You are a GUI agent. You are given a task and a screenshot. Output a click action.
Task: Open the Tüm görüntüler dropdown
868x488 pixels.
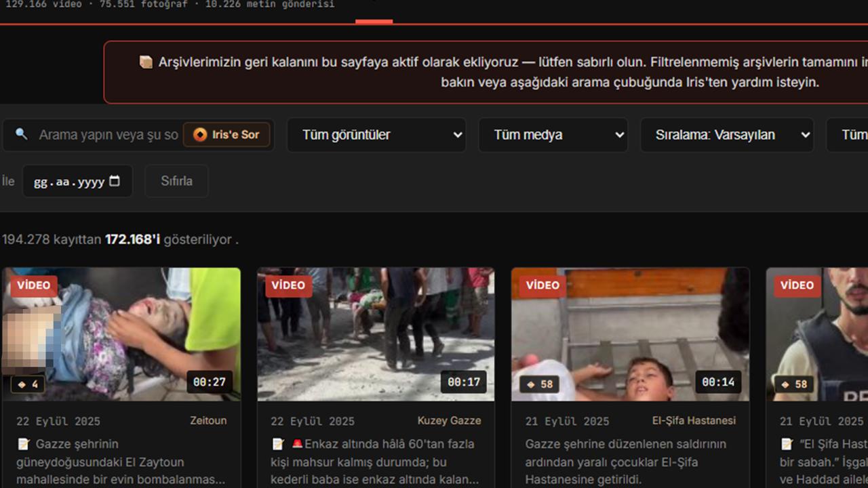[x=376, y=135]
